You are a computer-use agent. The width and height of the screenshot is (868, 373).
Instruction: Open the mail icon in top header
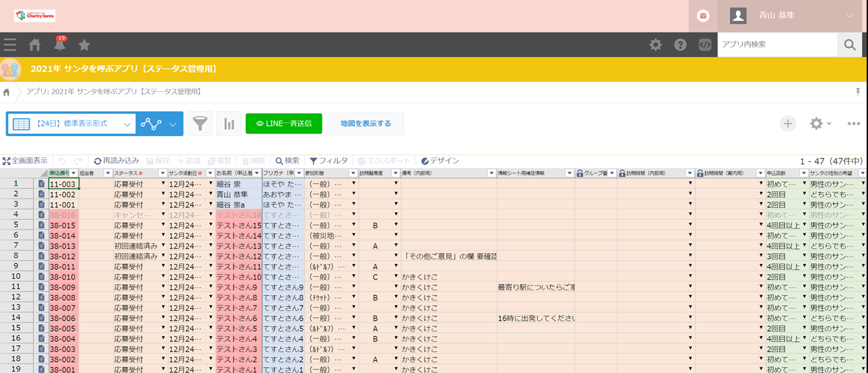tap(703, 16)
